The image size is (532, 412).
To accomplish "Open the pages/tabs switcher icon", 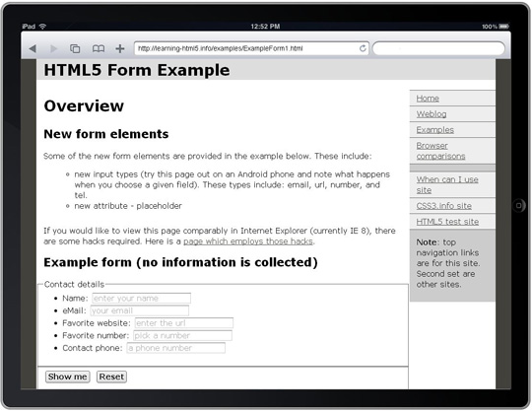I will click(75, 48).
